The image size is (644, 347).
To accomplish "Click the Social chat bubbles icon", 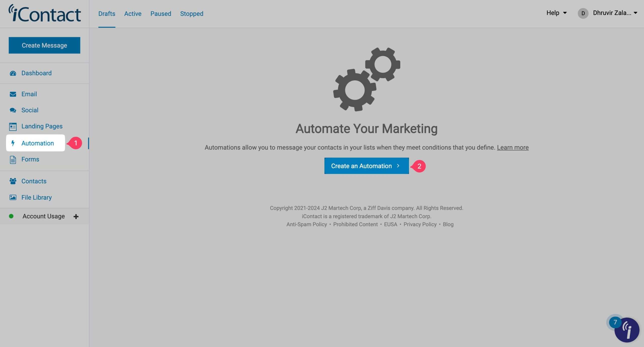I will pos(13,110).
